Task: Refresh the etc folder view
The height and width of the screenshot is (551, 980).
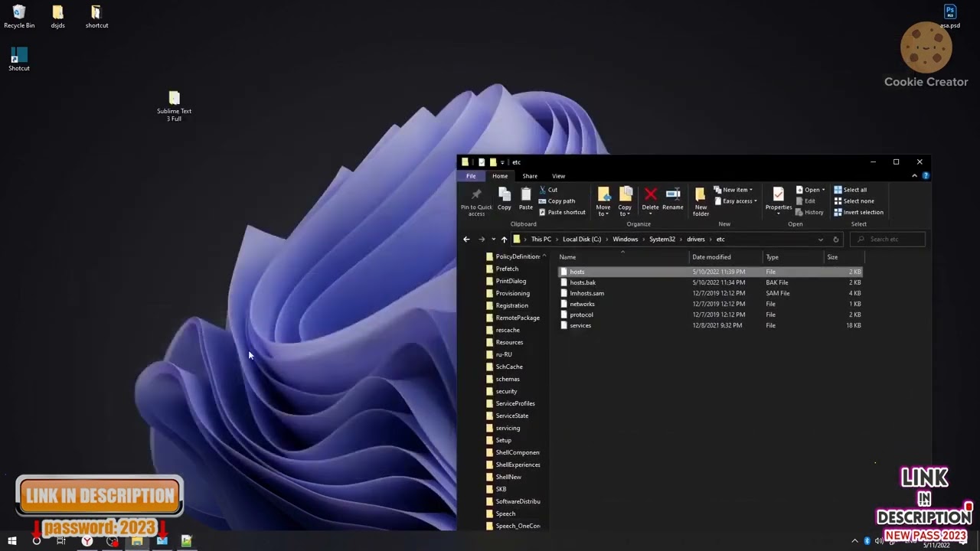Action: coord(835,240)
